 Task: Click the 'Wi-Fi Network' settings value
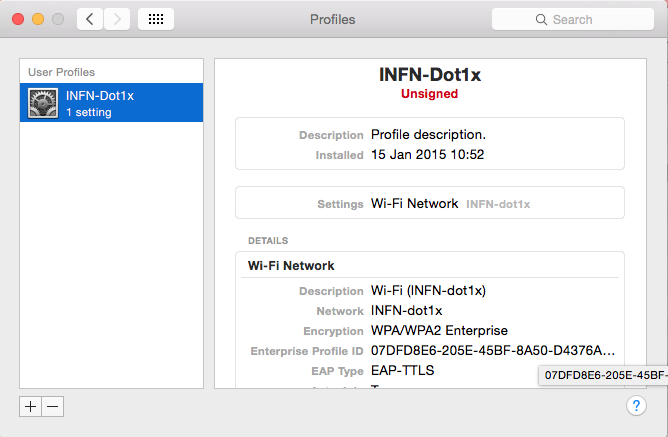[415, 203]
